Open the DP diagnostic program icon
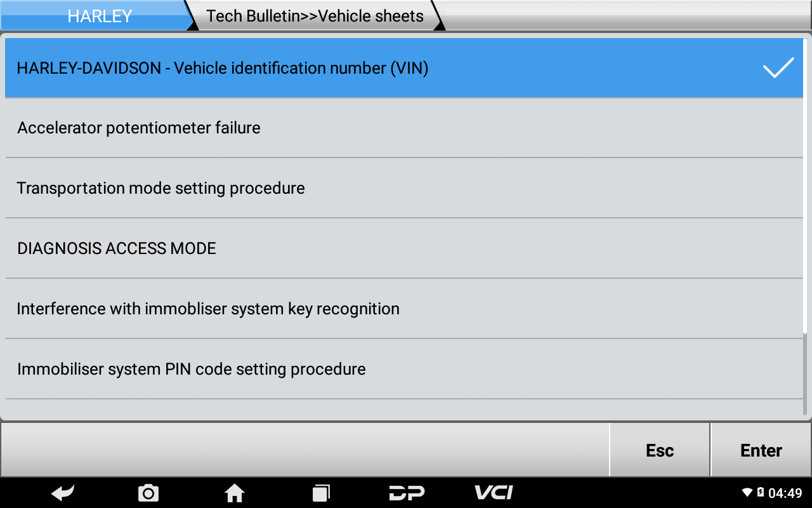Image resolution: width=812 pixels, height=508 pixels. point(407,493)
